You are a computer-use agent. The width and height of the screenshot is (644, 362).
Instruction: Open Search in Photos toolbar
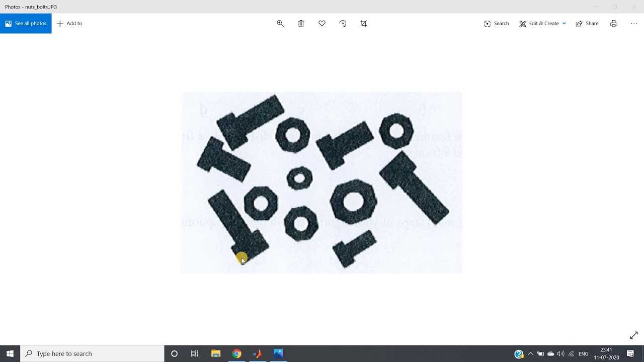click(497, 24)
